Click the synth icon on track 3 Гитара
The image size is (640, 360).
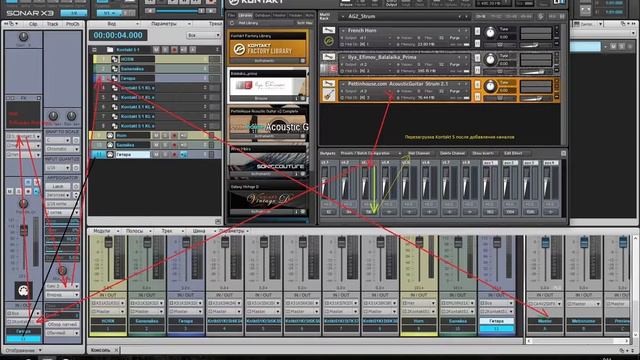click(115, 78)
